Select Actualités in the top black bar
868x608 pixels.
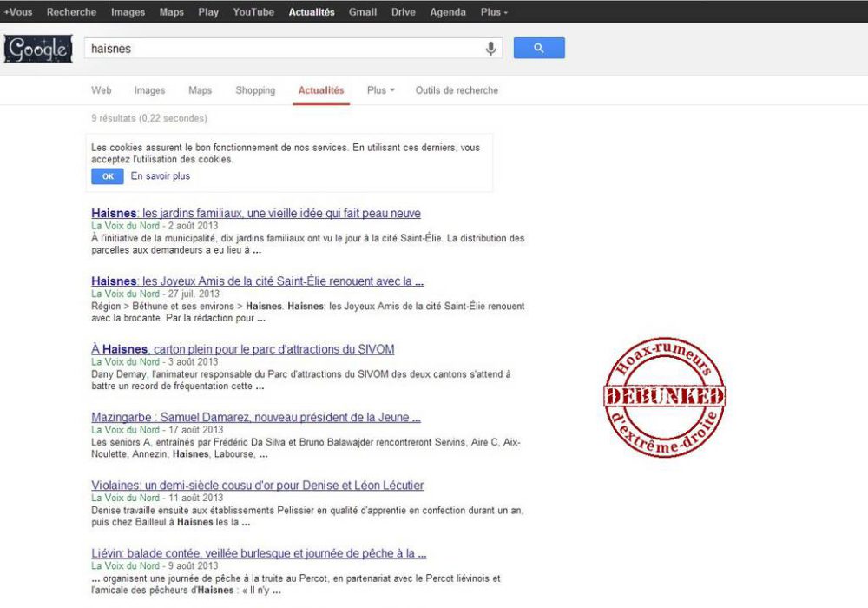[x=312, y=11]
